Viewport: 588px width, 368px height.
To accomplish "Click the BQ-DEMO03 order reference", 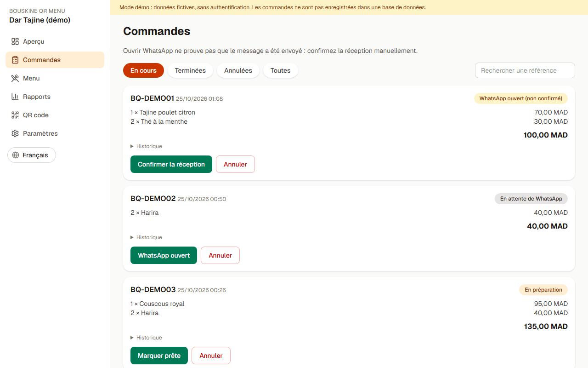I will [153, 290].
